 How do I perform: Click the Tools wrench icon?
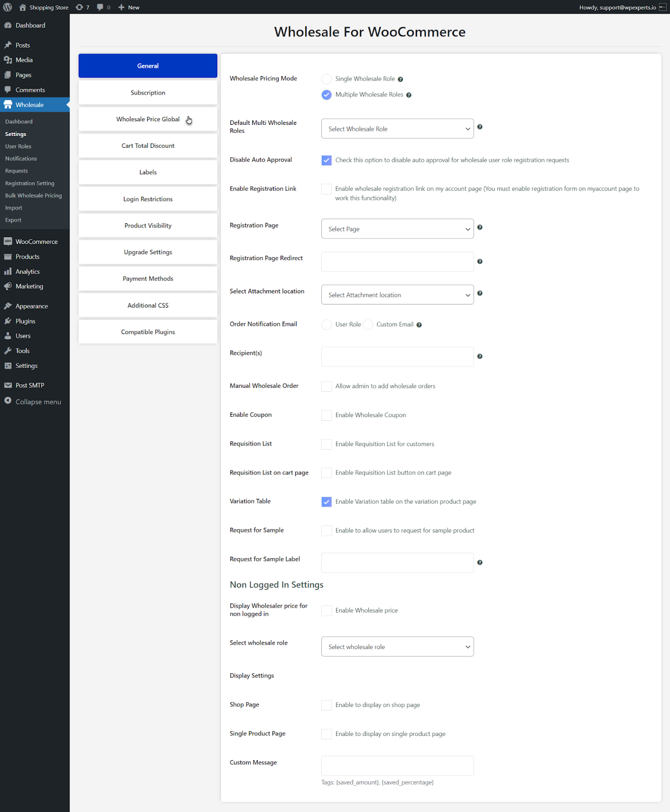tap(8, 351)
